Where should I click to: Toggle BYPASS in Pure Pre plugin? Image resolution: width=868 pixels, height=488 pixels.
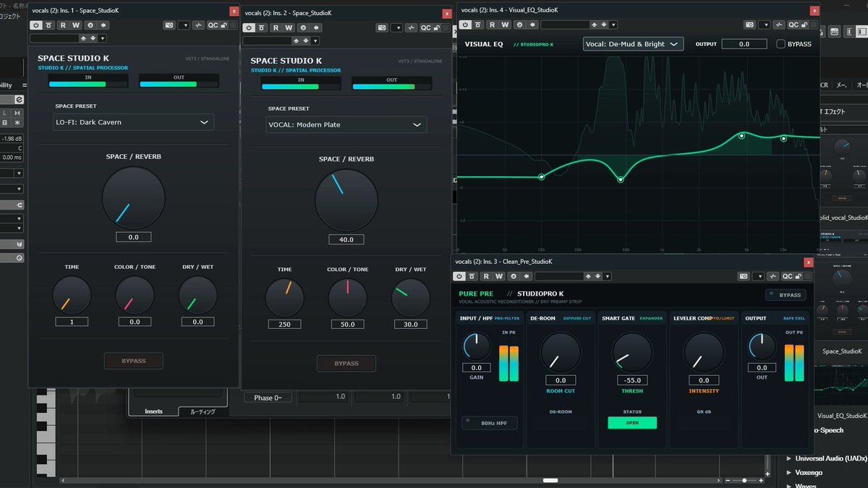(x=786, y=295)
